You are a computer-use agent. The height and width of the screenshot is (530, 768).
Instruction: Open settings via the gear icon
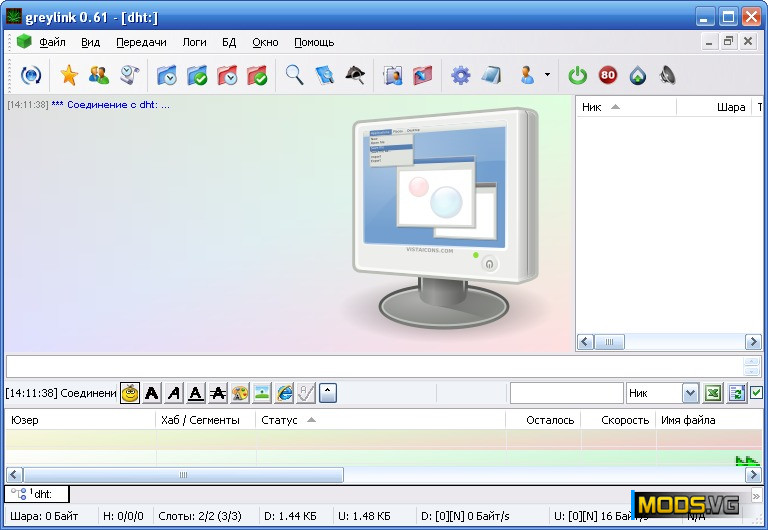[x=460, y=75]
